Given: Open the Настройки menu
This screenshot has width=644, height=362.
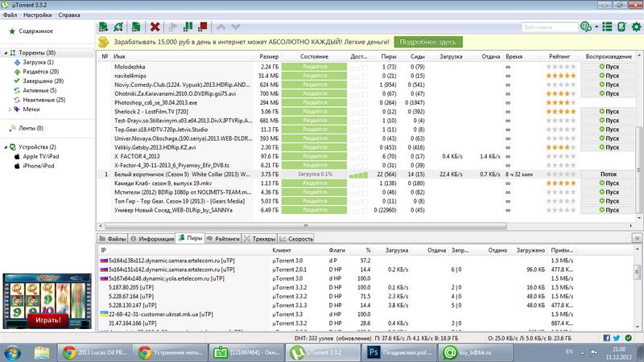Looking at the screenshot, I should point(37,15).
